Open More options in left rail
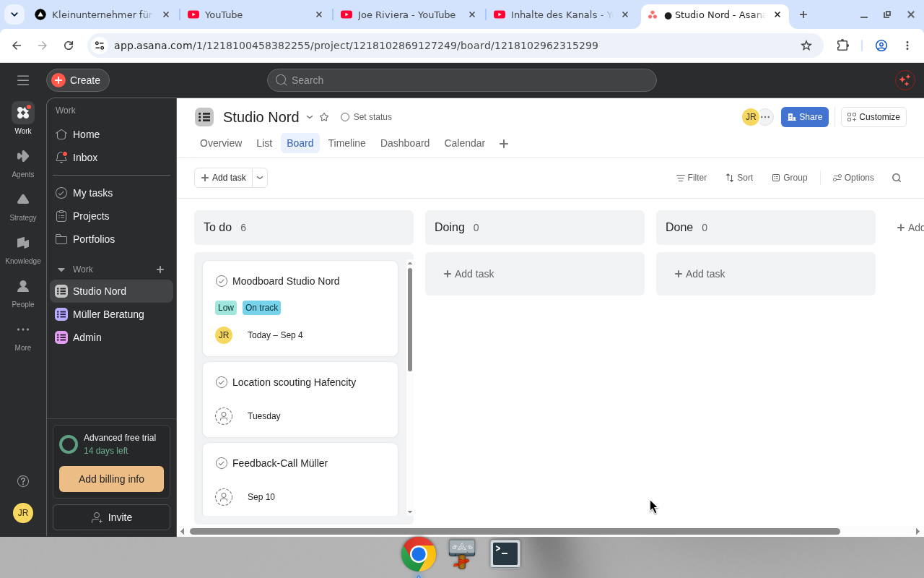 [x=23, y=336]
